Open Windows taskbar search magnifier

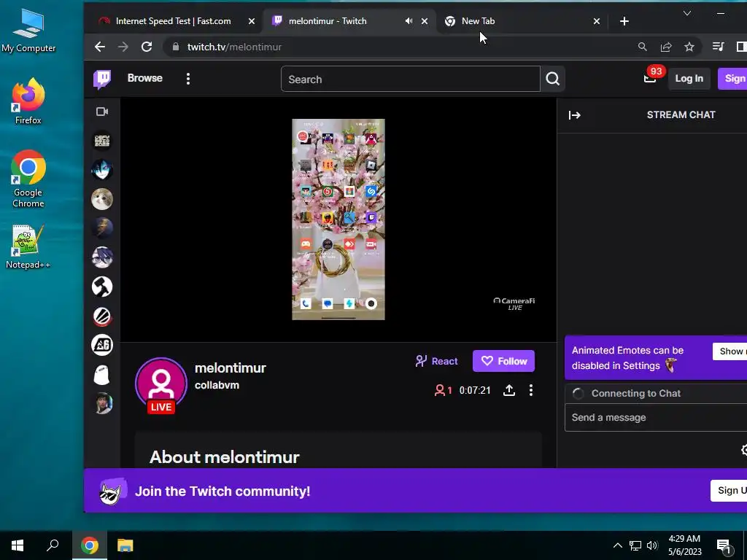[x=53, y=545]
